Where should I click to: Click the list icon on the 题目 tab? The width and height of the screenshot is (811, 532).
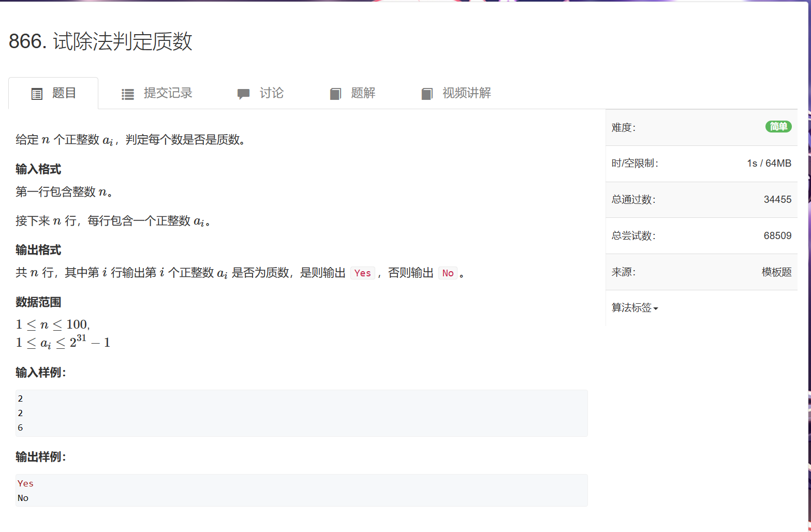click(x=37, y=94)
